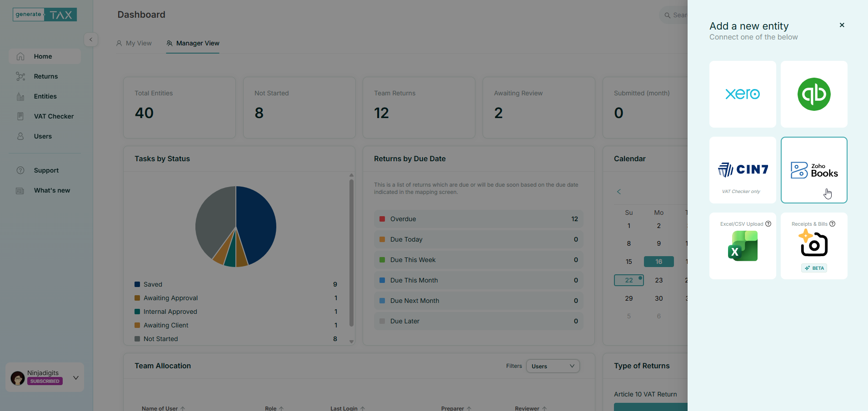The width and height of the screenshot is (868, 411).
Task: Choose the Receipts & Bills camera tile
Action: coord(814,245)
